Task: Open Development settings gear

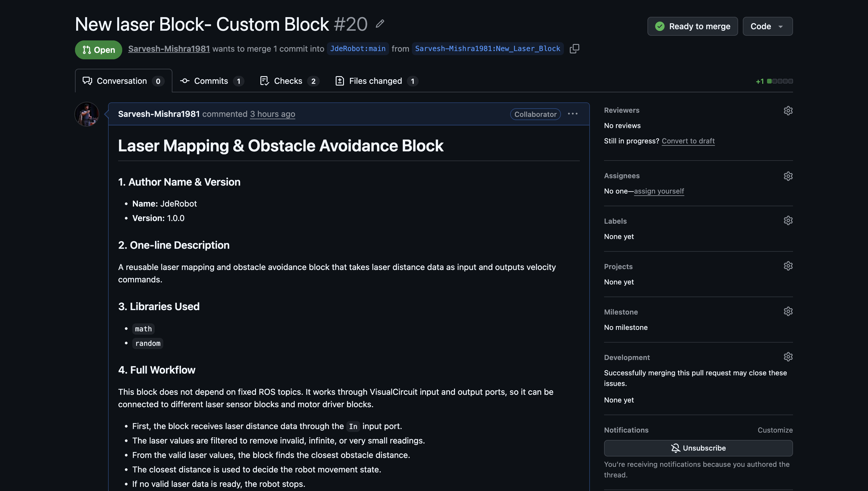Action: (x=788, y=357)
